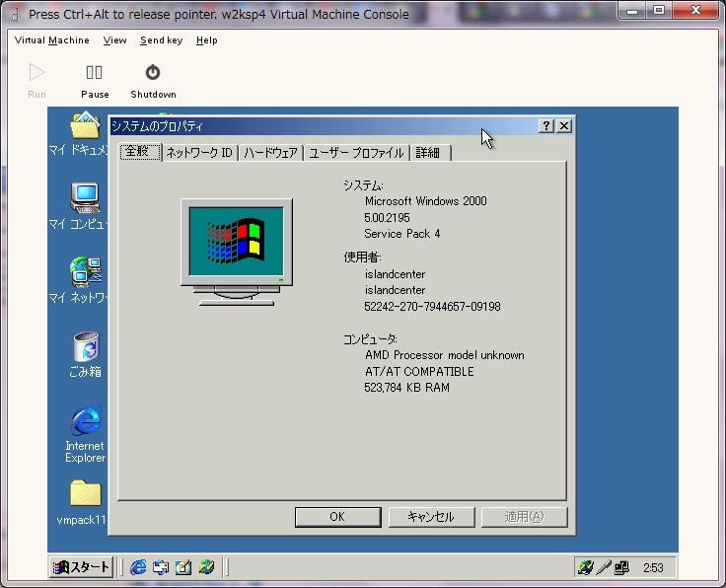The image size is (726, 588).
Task: Click the second quick launch icon
Action: 161,567
